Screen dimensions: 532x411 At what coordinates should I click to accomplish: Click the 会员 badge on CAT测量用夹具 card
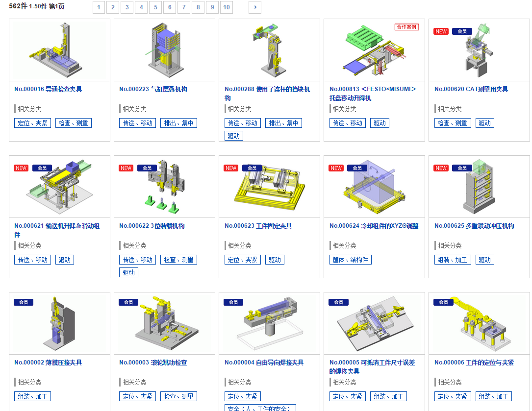tap(462, 31)
